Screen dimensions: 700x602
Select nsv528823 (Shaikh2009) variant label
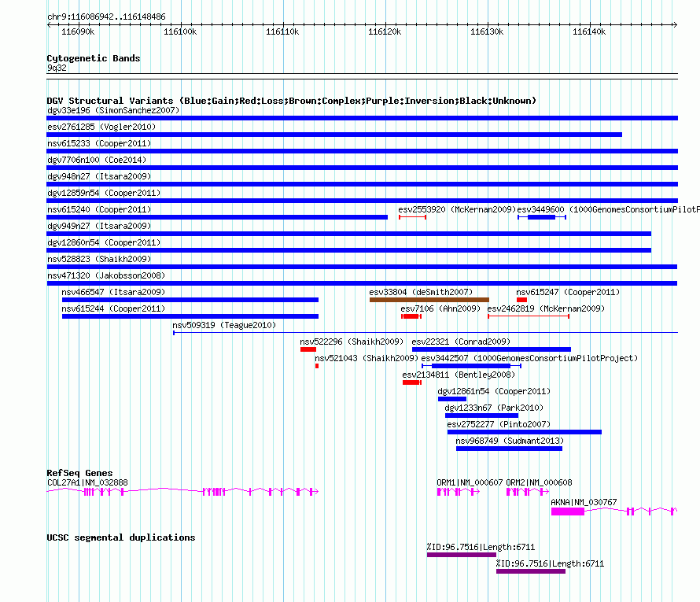(99, 259)
